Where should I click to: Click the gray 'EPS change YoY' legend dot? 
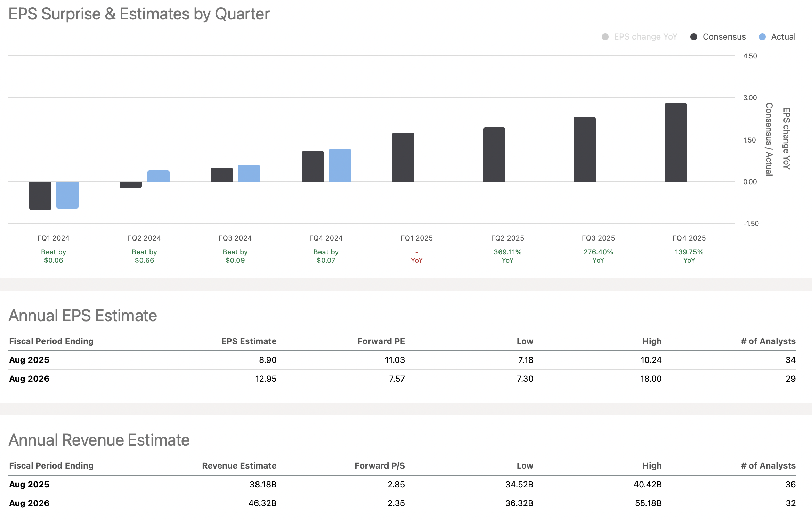[x=605, y=36]
